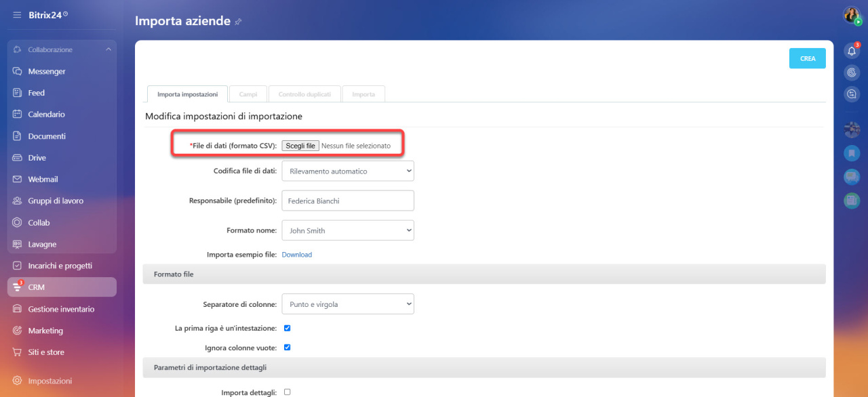Image resolution: width=868 pixels, height=397 pixels.
Task: Pin the Importa aziende page
Action: [x=238, y=22]
